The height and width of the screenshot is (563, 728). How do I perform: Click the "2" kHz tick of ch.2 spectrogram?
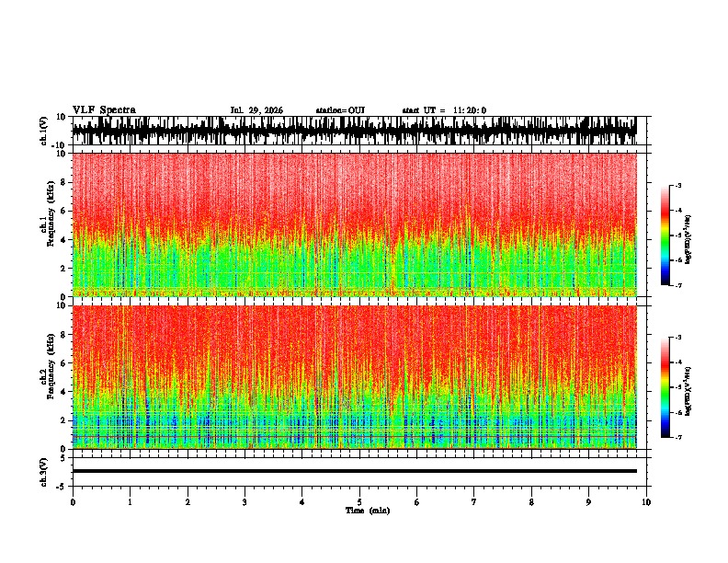[x=64, y=420]
